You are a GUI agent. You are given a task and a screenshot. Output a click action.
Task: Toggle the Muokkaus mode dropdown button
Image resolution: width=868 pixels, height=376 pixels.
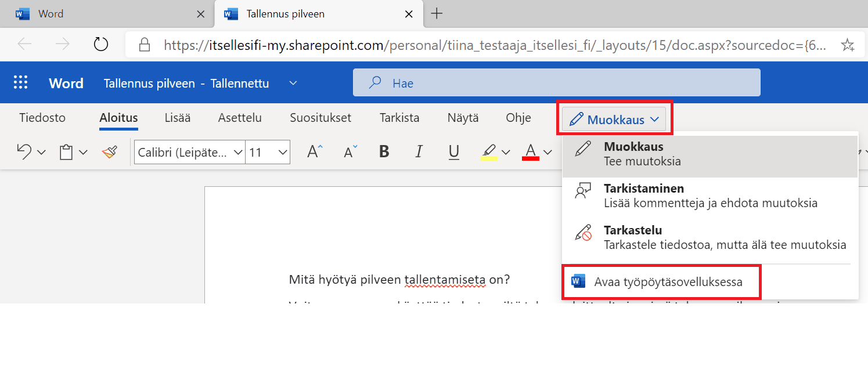[x=614, y=120]
